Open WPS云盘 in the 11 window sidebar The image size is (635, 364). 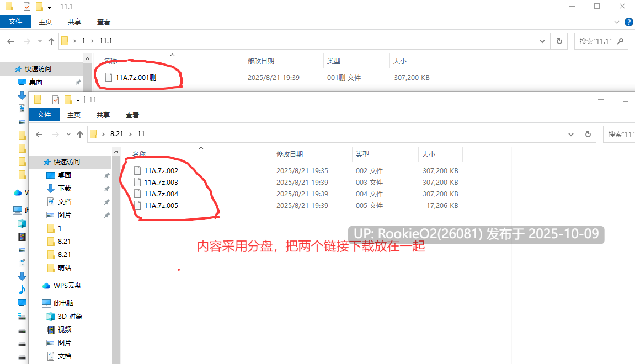coord(67,286)
